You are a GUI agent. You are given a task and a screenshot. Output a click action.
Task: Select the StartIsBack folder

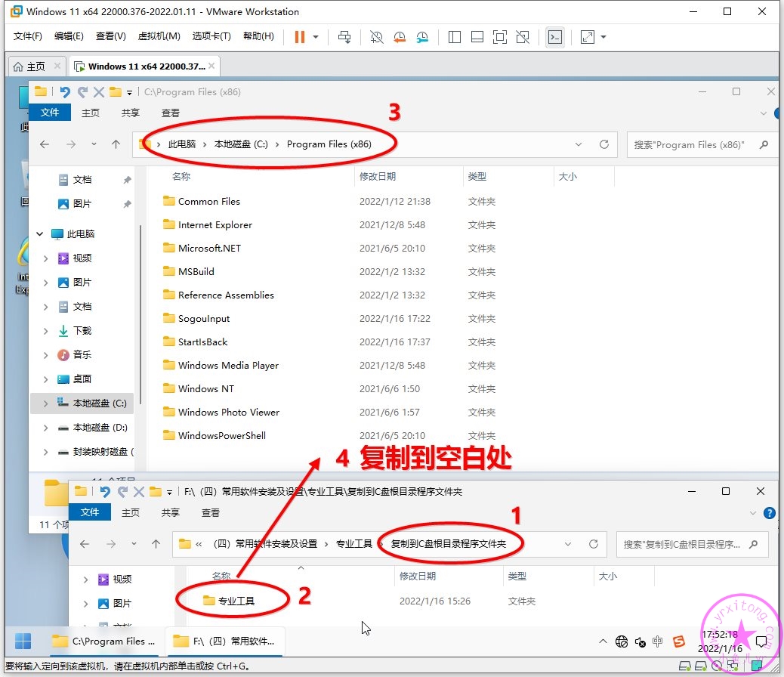[195, 342]
